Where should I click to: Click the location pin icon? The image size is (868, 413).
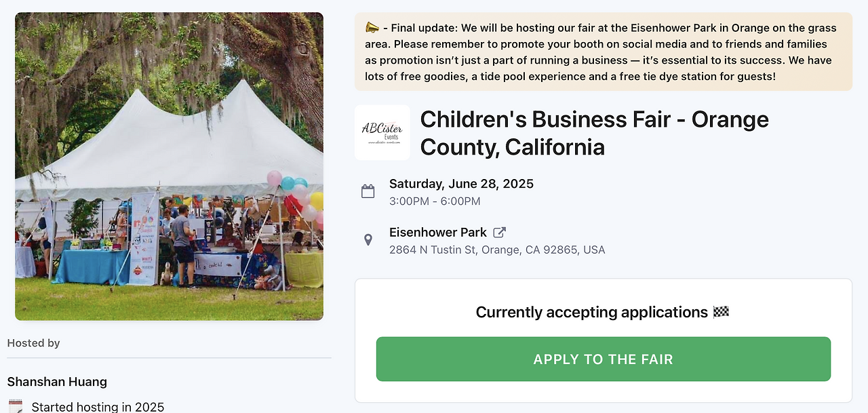click(x=368, y=240)
